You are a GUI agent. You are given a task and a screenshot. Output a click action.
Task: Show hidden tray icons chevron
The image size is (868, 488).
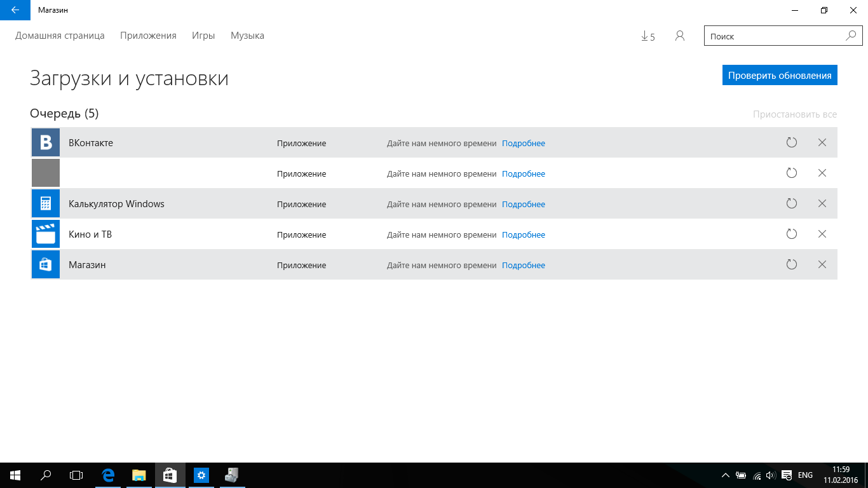click(x=726, y=475)
